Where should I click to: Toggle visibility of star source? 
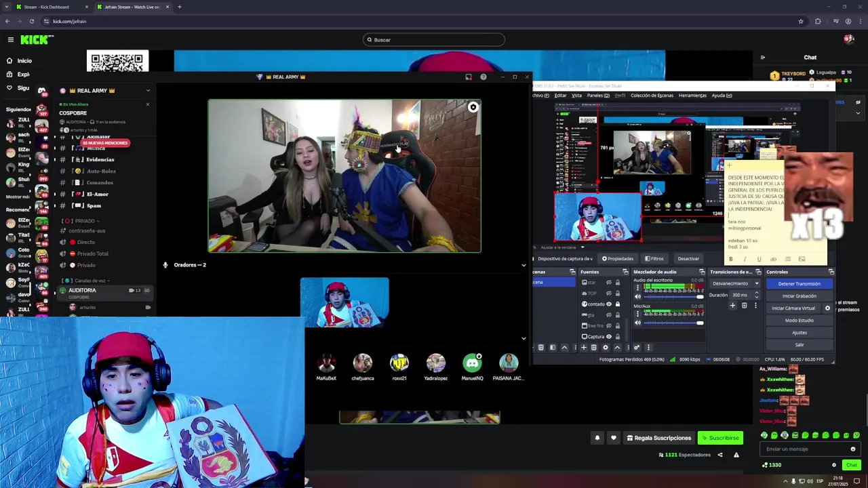608,283
